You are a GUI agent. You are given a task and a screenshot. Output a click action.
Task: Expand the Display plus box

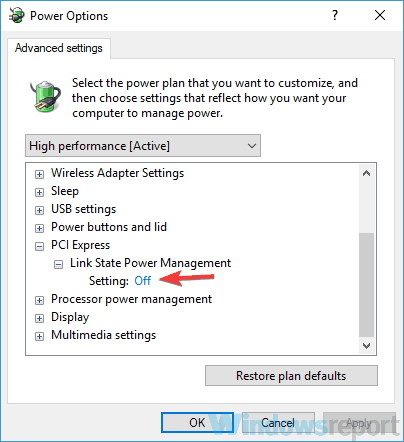(x=39, y=318)
